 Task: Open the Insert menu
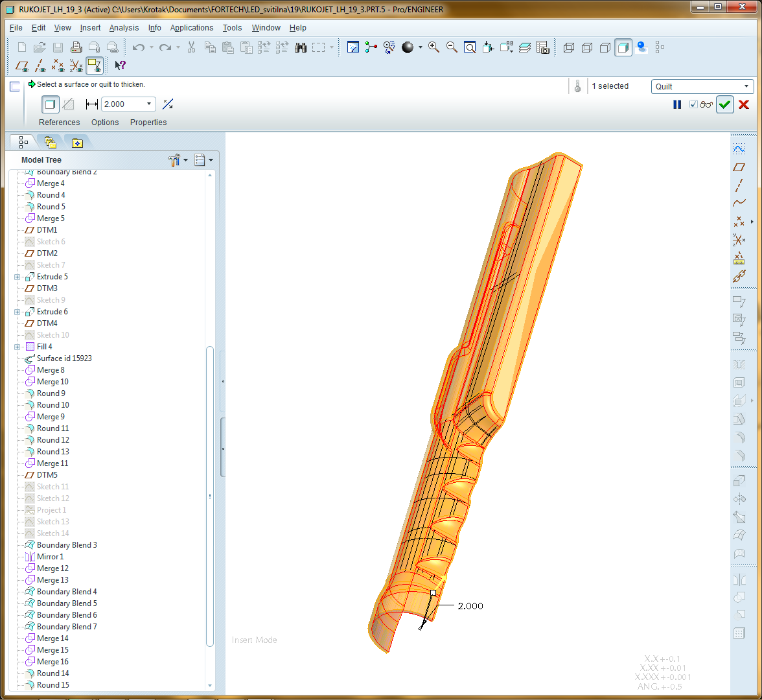pos(90,28)
